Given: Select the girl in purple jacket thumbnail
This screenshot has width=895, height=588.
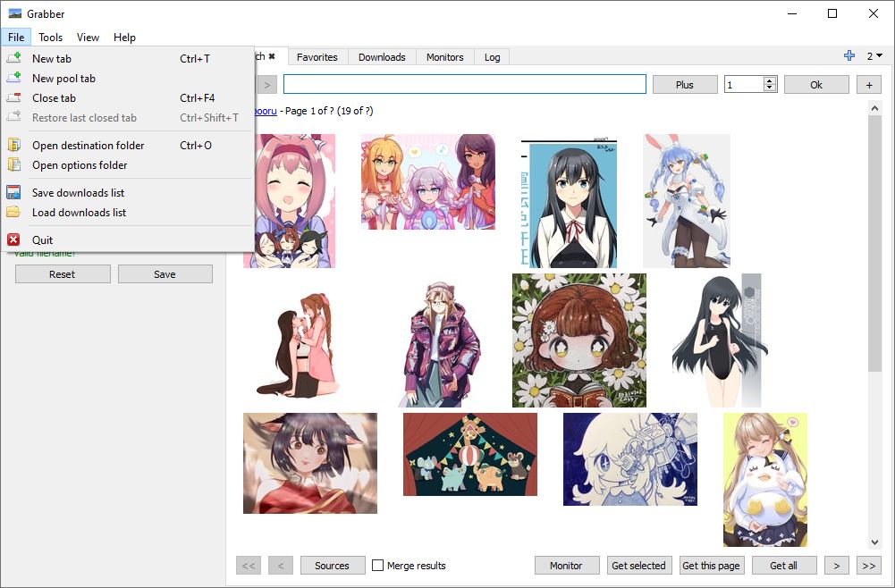Looking at the screenshot, I should pos(440,343).
